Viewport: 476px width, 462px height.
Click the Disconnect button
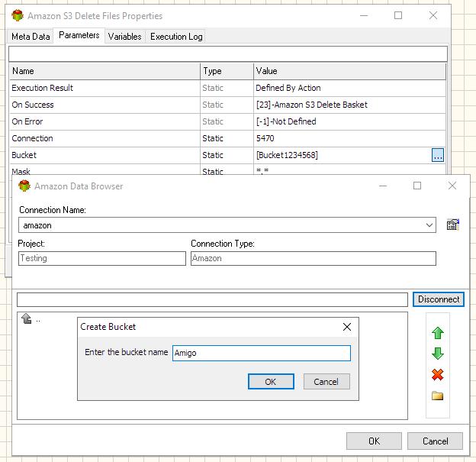439,299
